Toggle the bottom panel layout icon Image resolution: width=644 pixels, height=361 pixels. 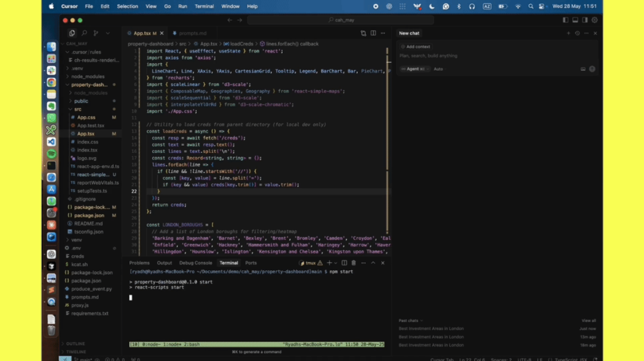coord(575,20)
